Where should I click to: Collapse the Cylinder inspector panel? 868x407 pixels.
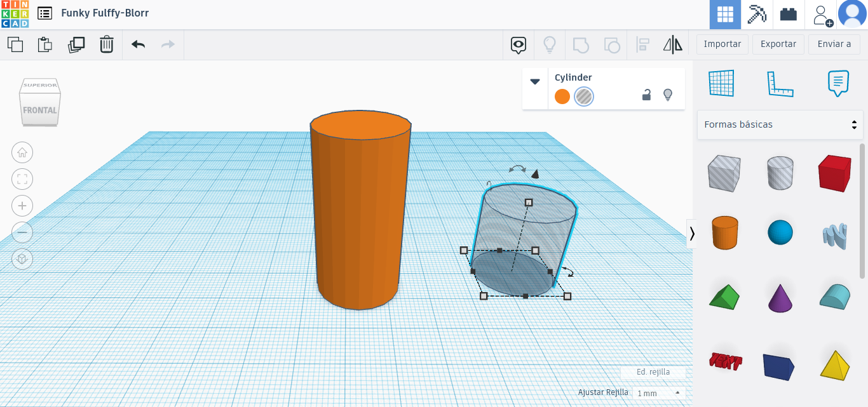point(535,81)
